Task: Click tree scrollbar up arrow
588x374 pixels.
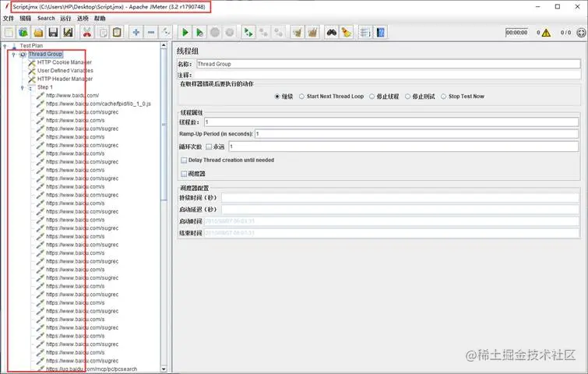Action: tap(164, 45)
